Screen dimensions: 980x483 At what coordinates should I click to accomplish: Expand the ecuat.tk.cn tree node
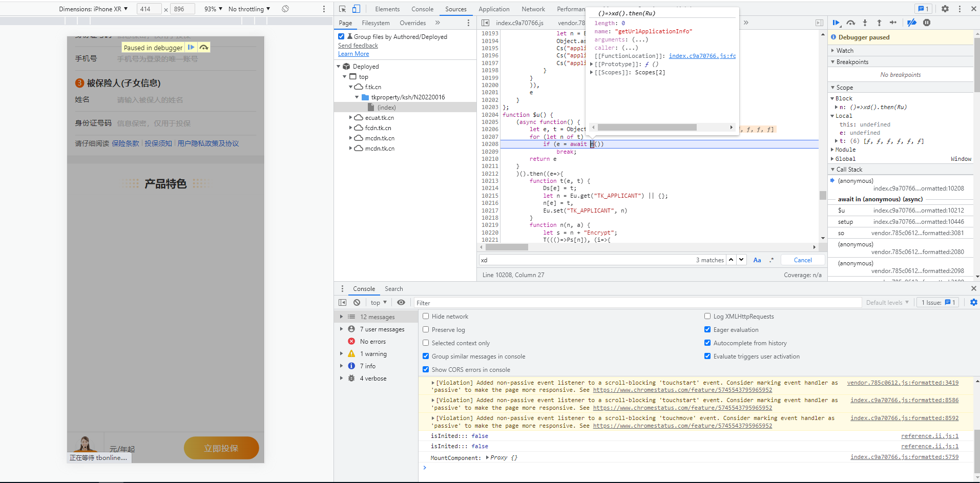tap(351, 117)
